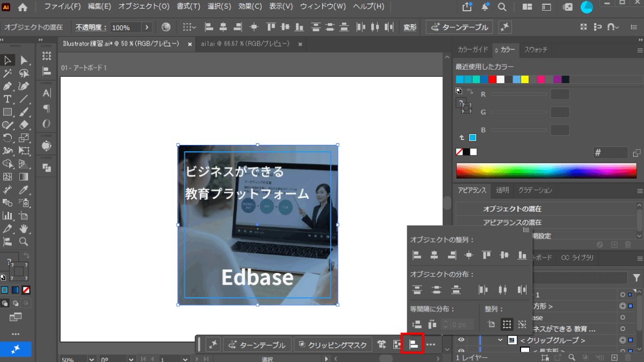The width and height of the screenshot is (644, 362).
Task: Select the Eyedropper tool
Action: [24, 190]
